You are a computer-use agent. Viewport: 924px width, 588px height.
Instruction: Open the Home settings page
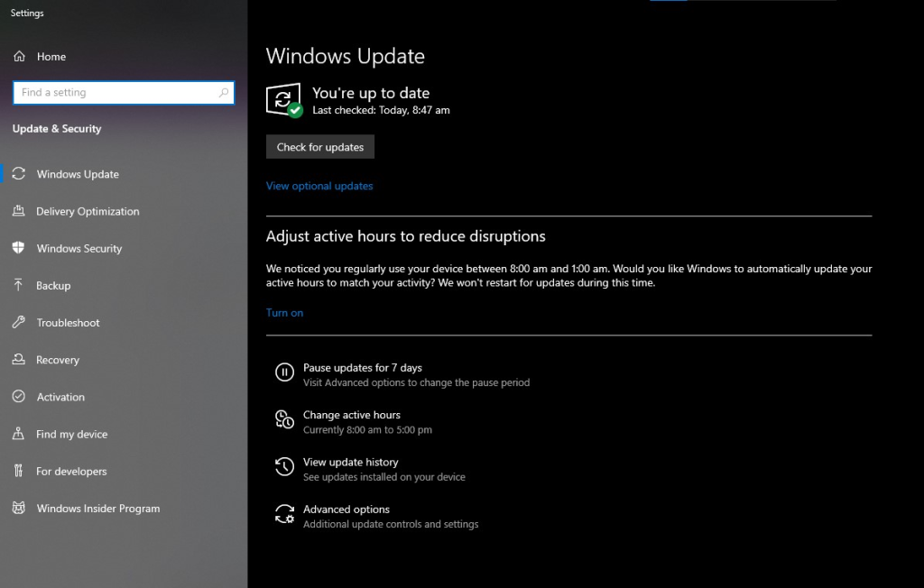tap(51, 57)
